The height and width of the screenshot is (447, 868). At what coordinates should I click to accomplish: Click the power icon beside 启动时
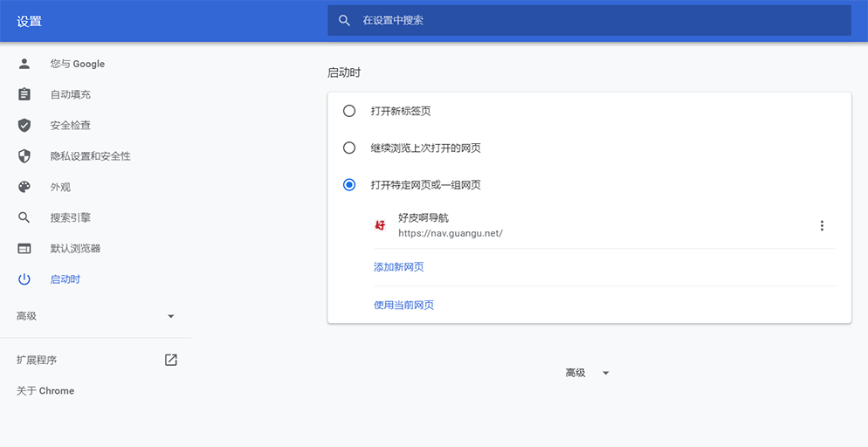coord(24,279)
